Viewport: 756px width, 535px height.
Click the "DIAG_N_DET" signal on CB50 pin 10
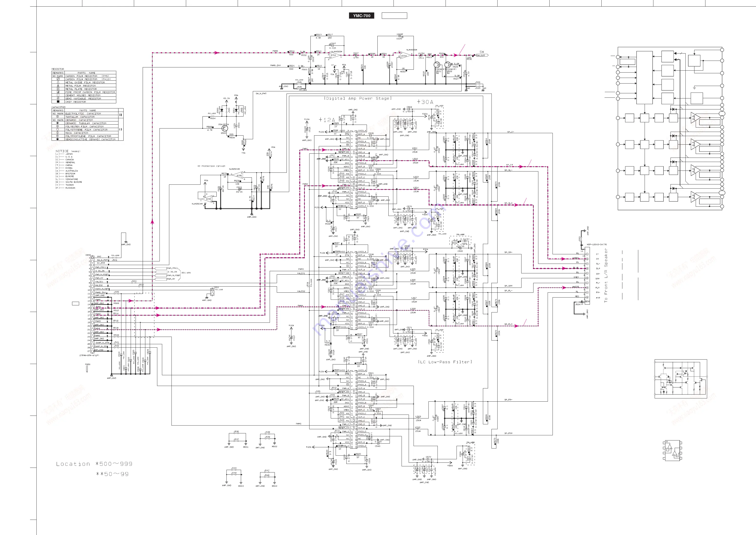(x=102, y=289)
